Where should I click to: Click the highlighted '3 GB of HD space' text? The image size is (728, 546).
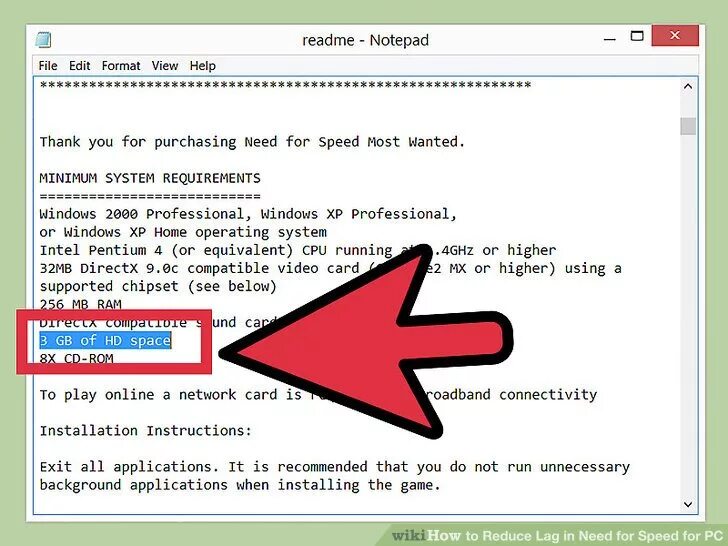[105, 340]
